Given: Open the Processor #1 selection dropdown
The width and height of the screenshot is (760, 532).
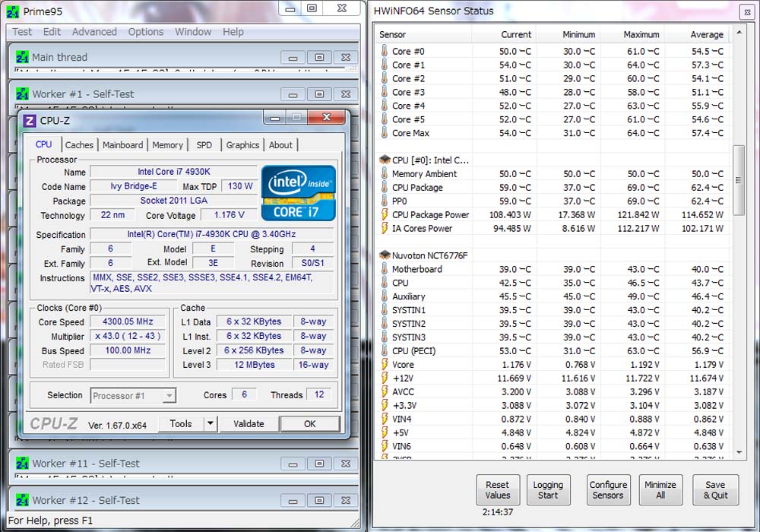Looking at the screenshot, I should click(169, 395).
